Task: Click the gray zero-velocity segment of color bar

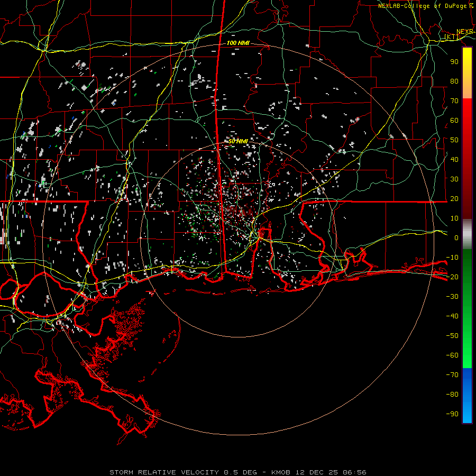Action: [x=467, y=234]
